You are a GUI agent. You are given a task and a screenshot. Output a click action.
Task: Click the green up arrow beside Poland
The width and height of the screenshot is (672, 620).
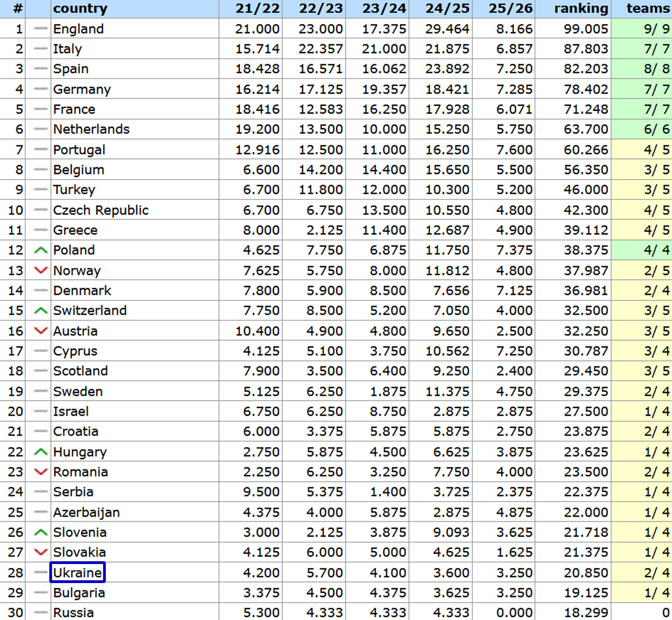(40, 251)
